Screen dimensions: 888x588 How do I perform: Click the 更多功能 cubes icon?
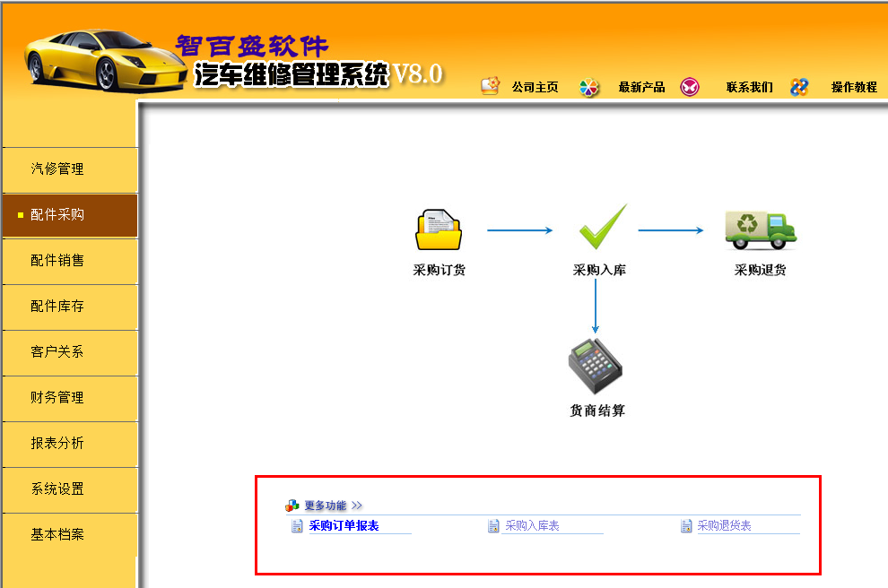tap(292, 506)
